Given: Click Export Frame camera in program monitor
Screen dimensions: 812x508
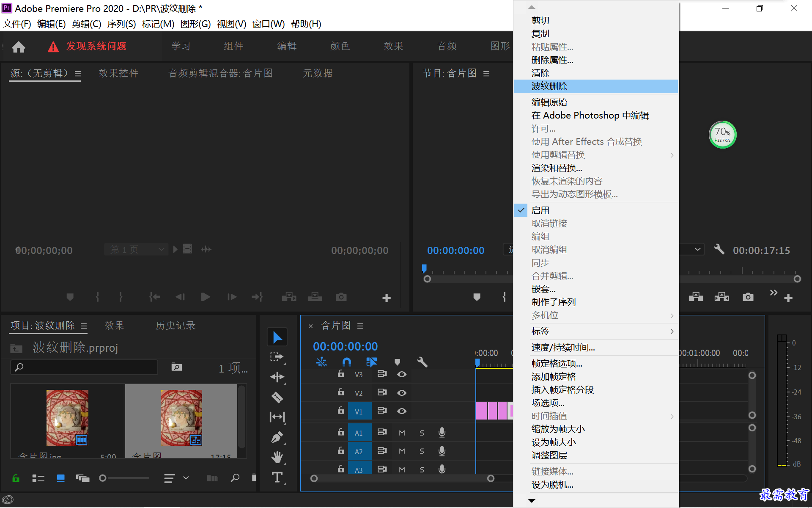Looking at the screenshot, I should [x=748, y=297].
